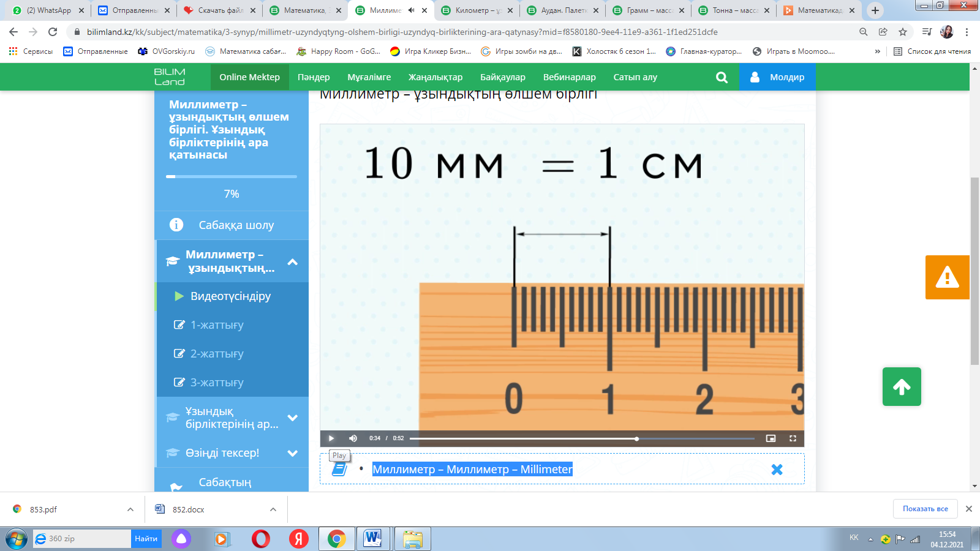The image size is (980, 551).
Task: Switch to the Километр tab
Action: 477,10
